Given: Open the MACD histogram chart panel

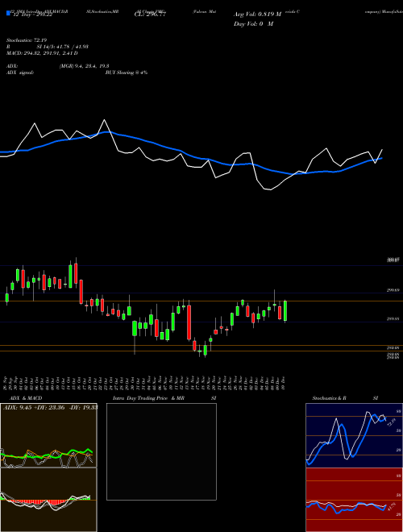Looking at the screenshot, I should tap(48, 500).
